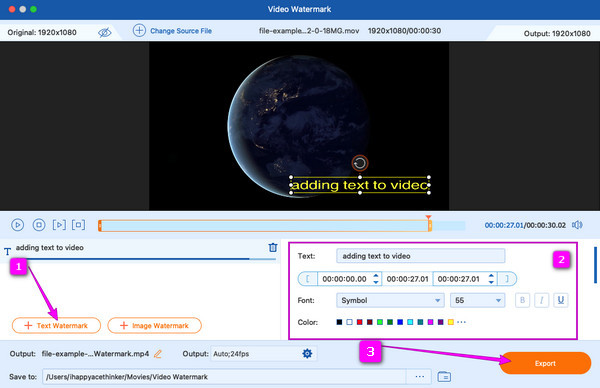The width and height of the screenshot is (600, 388).
Task: Click the Original: 1920x1080 label
Action: (x=42, y=33)
